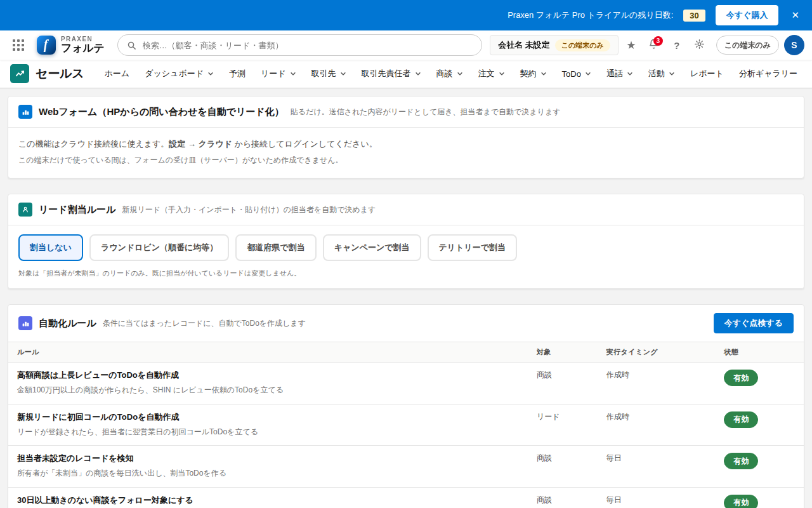Close the trial banner
Image resolution: width=812 pixels, height=508 pixels.
(x=795, y=15)
